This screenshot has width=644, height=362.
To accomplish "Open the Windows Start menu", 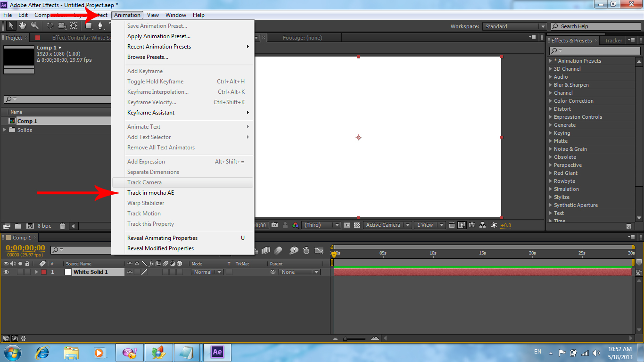I will 13,352.
